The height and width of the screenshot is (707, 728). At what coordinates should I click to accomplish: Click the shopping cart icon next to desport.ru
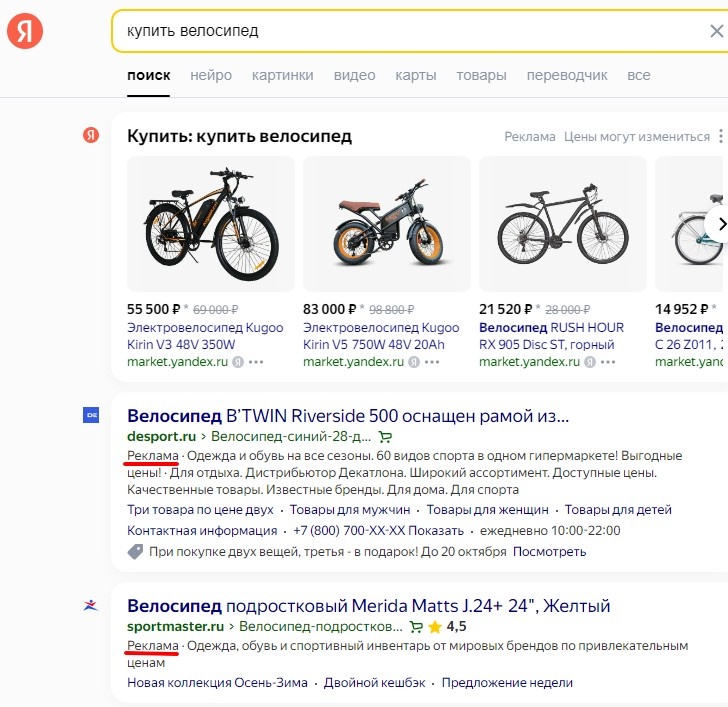point(386,437)
